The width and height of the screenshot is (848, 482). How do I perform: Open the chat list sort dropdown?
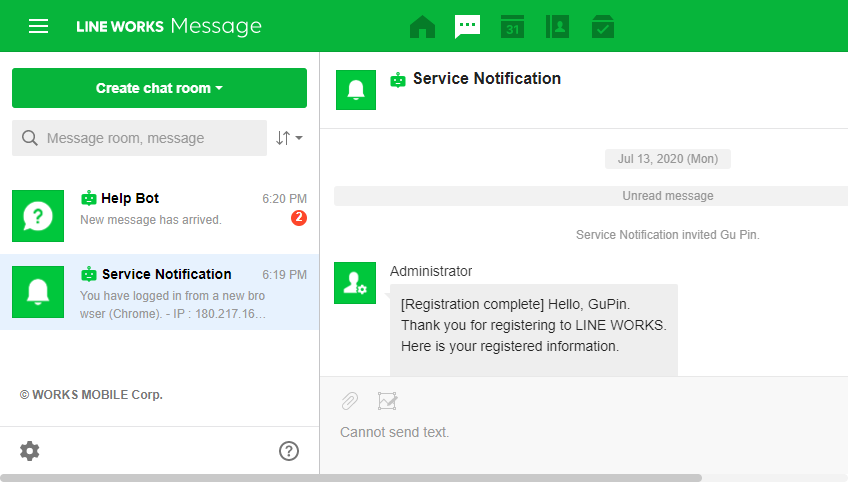point(289,138)
